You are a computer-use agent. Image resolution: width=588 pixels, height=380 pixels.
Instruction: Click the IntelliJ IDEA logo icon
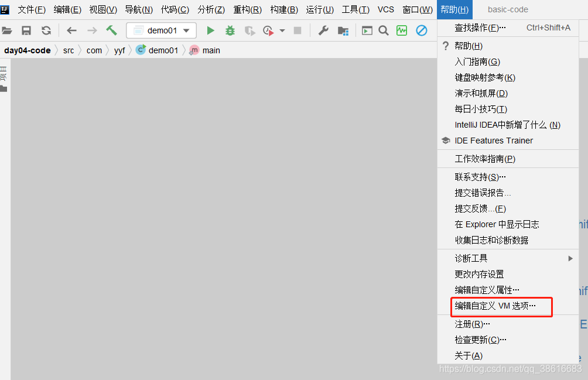click(5, 9)
